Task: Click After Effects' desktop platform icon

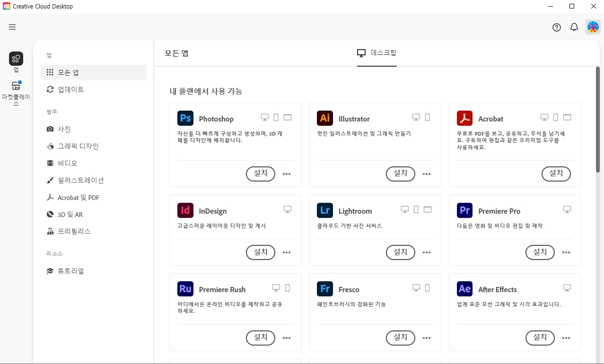Action: point(567,288)
